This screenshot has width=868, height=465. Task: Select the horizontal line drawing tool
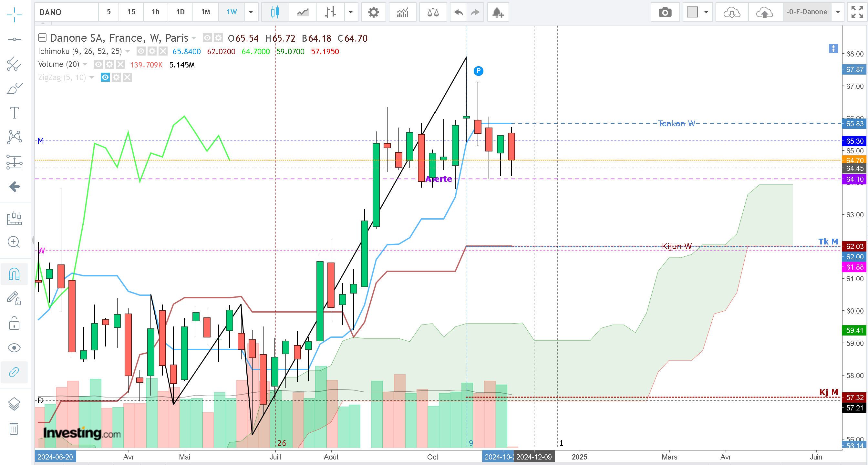click(14, 39)
